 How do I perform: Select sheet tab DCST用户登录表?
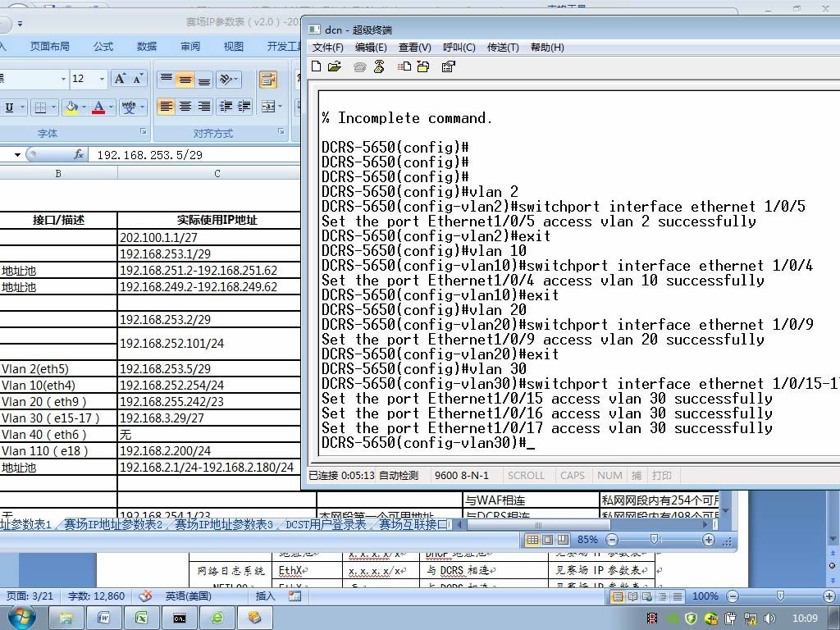tap(326, 524)
